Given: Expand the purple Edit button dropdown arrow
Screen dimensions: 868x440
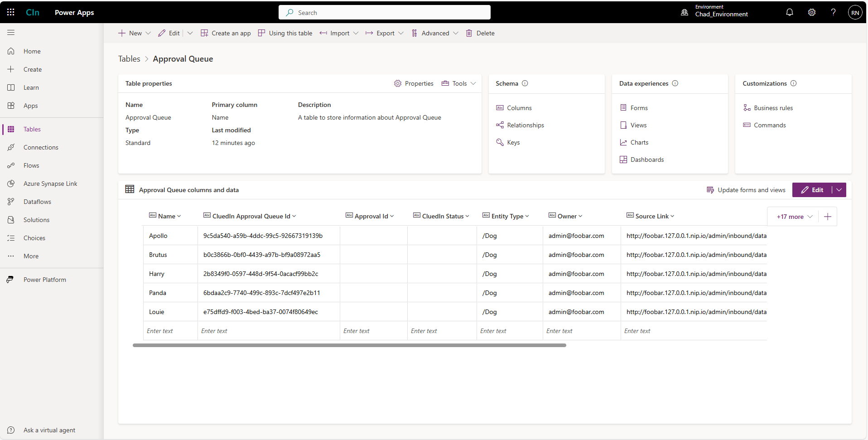Looking at the screenshot, I should pos(839,190).
